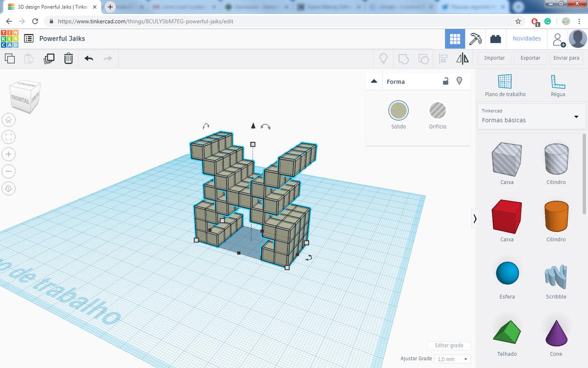Image resolution: width=588 pixels, height=368 pixels.
Task: Open Bricks mode icon
Action: point(496,39)
